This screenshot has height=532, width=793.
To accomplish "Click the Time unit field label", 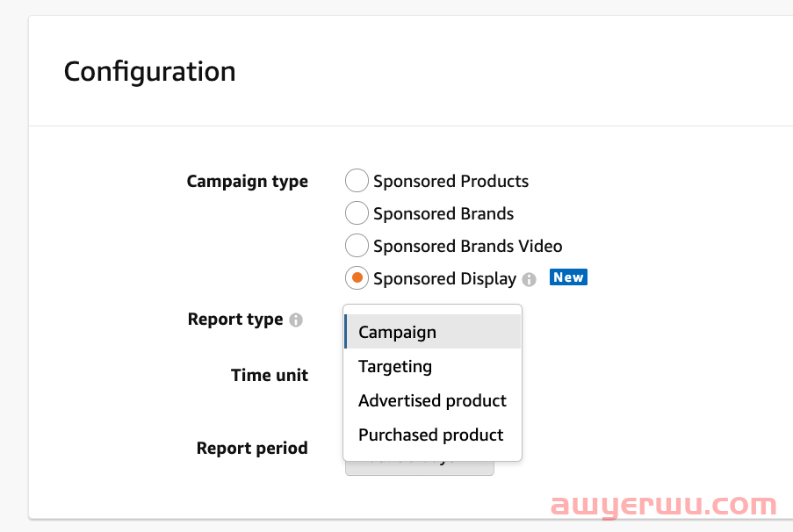I will [270, 375].
